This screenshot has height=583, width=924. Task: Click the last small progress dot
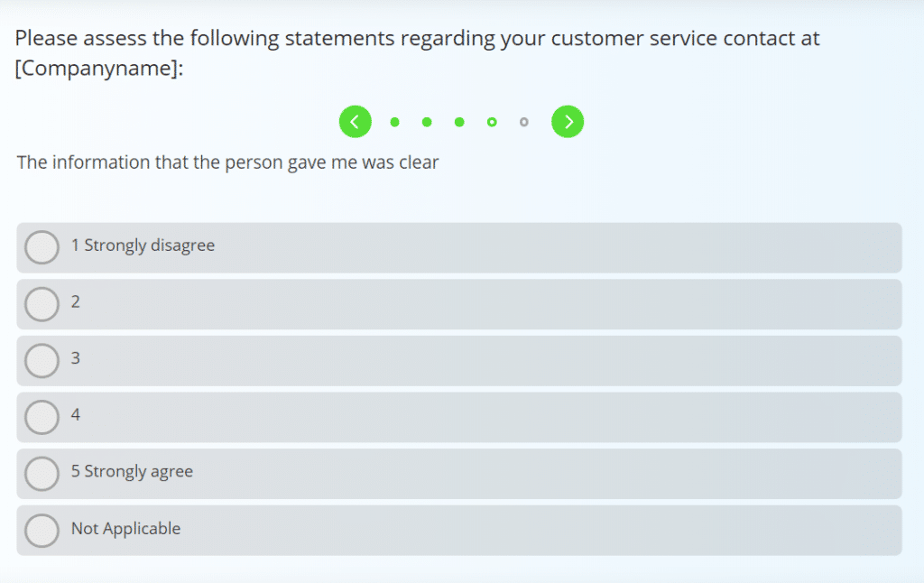coord(523,121)
